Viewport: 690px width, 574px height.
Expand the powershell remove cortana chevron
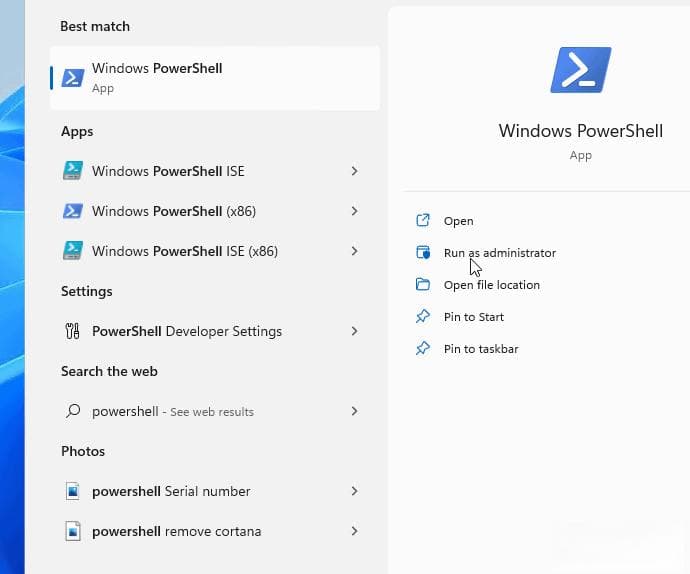coord(354,531)
